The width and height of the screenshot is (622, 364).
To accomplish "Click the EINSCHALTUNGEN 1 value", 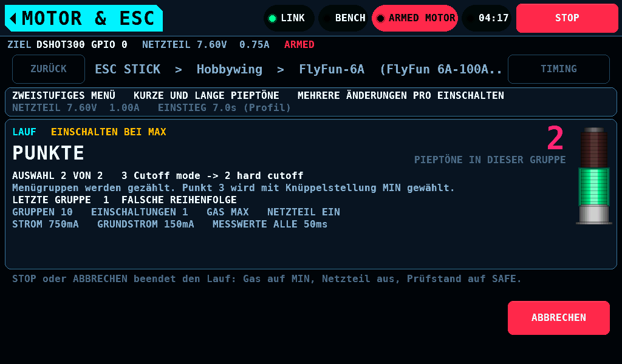I will (140, 212).
